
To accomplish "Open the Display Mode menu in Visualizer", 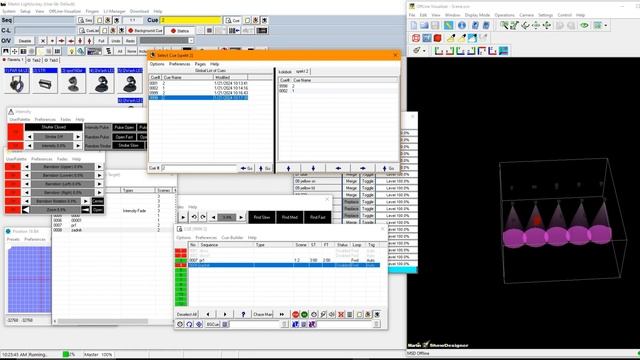I will (477, 15).
